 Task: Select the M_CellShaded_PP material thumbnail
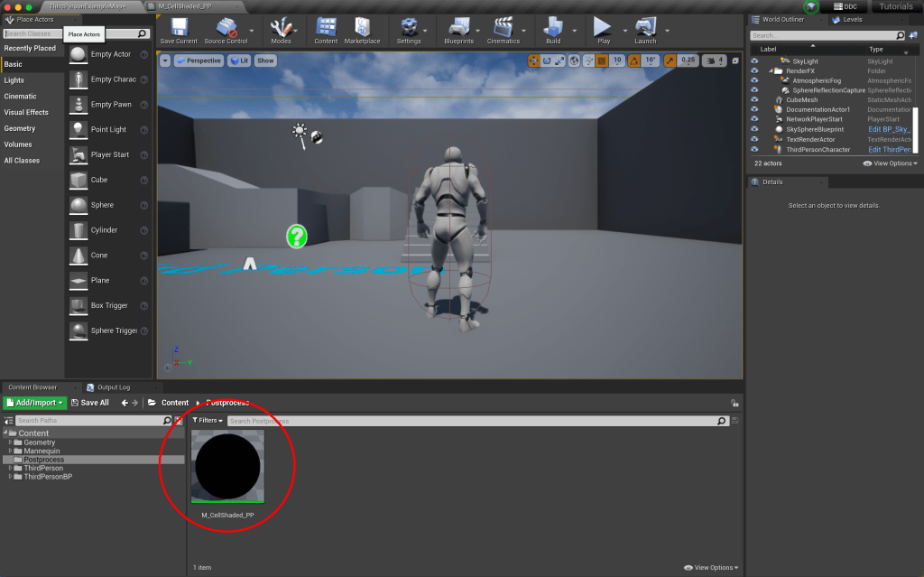click(226, 467)
